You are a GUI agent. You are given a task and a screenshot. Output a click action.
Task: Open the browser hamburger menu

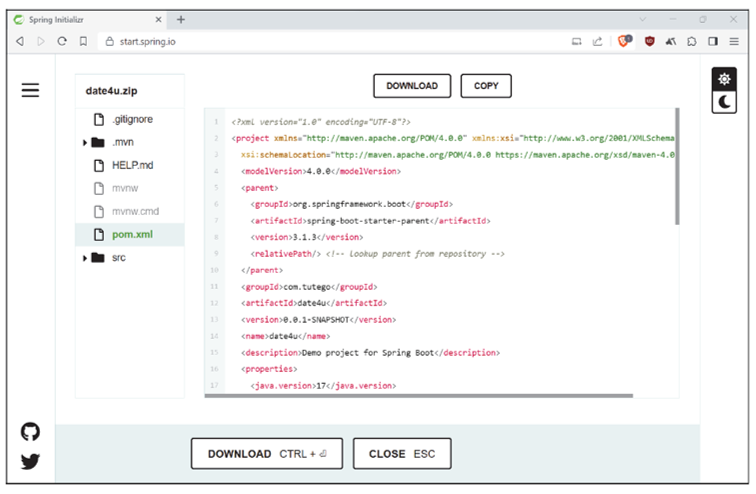(734, 41)
